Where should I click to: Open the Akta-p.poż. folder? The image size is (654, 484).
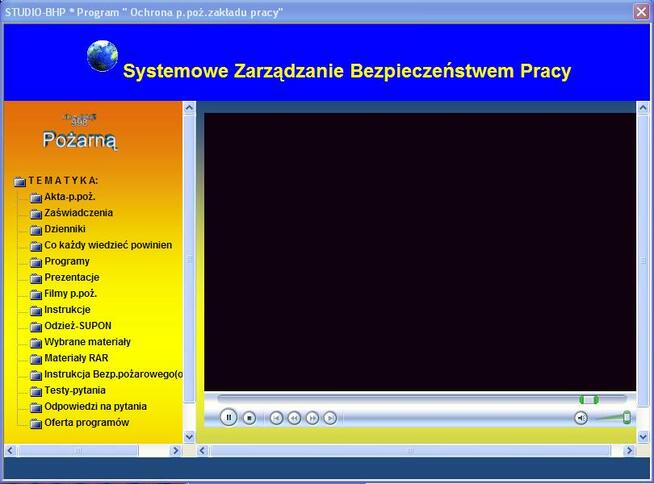pos(76,197)
